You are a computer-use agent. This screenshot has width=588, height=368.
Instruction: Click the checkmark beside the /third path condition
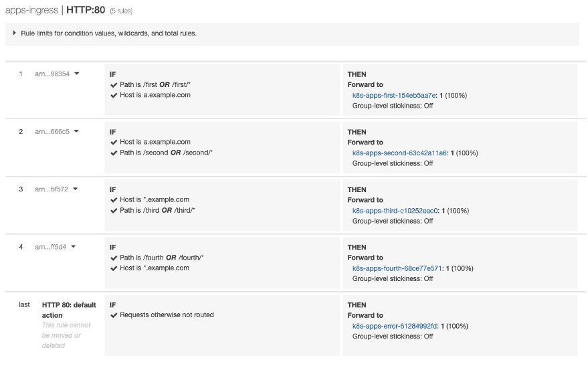114,211
